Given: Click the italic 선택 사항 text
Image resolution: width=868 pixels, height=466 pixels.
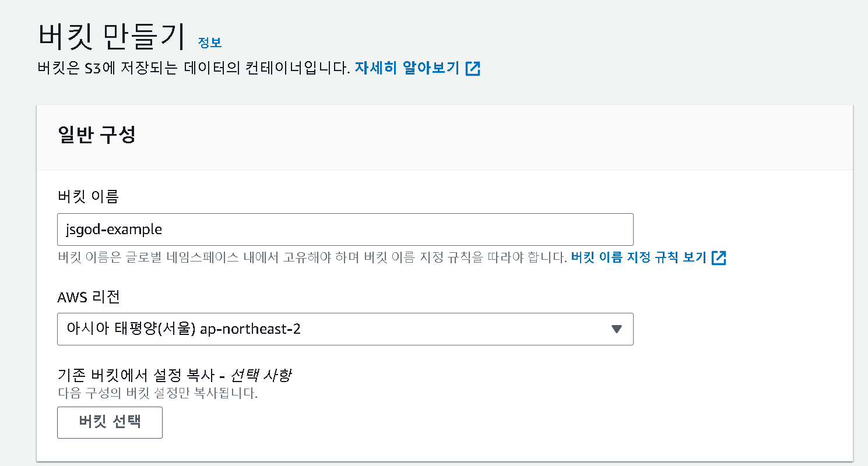Looking at the screenshot, I should point(261,375).
